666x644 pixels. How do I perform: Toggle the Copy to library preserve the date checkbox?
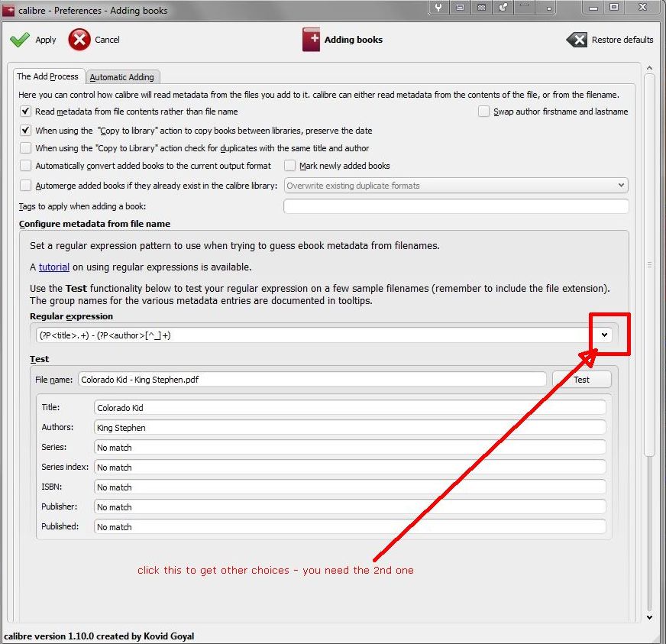click(25, 130)
